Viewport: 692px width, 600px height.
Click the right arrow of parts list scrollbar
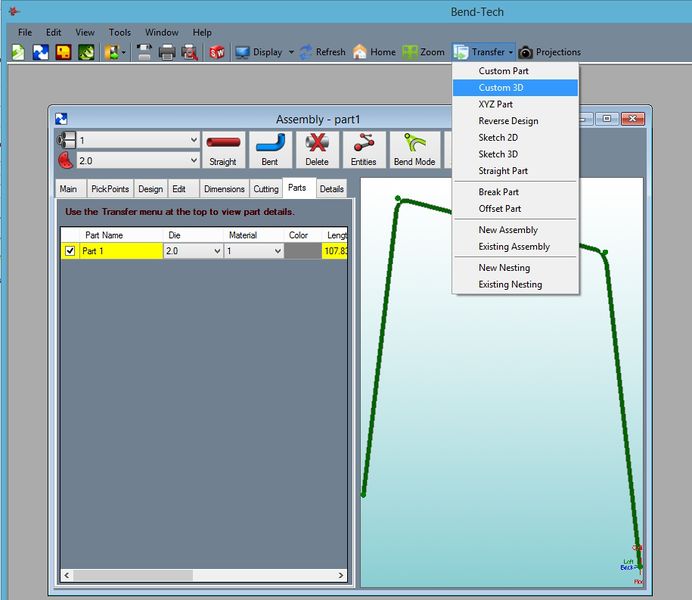341,575
